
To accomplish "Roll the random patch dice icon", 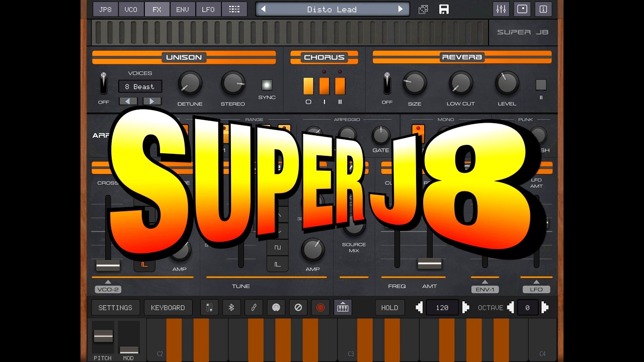I will pos(423,10).
